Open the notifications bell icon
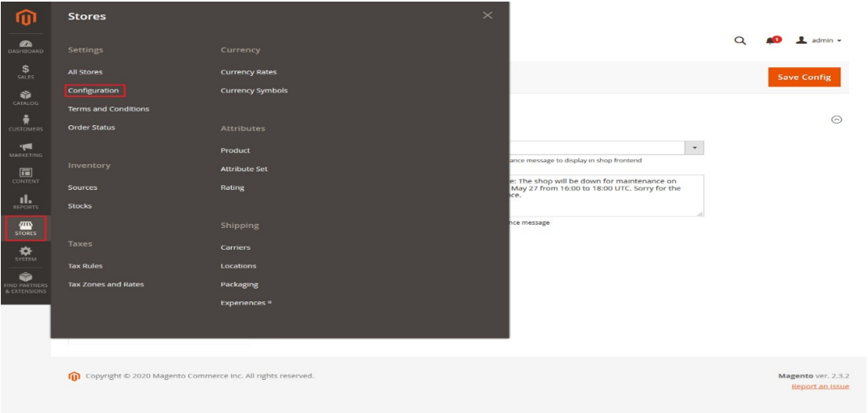This screenshot has width=868, height=413. click(x=773, y=40)
